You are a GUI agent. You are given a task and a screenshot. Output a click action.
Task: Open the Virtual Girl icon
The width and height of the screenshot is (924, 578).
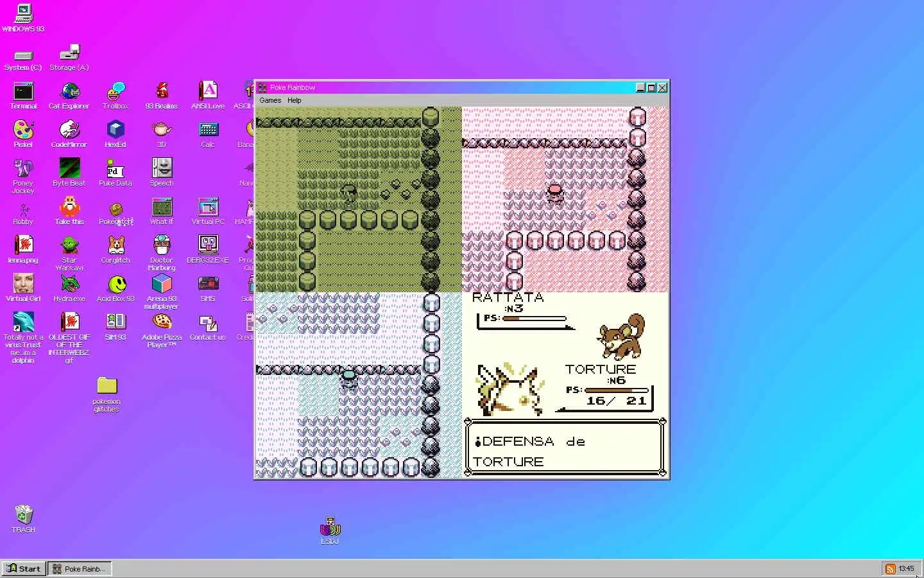23,288
